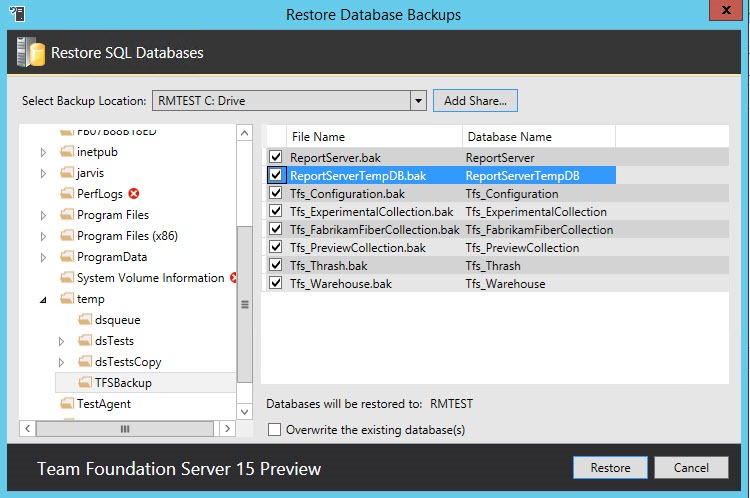Screen dimensions: 750x498
Task: Select the Tfs_Configuration.bak file name
Action: pos(347,194)
